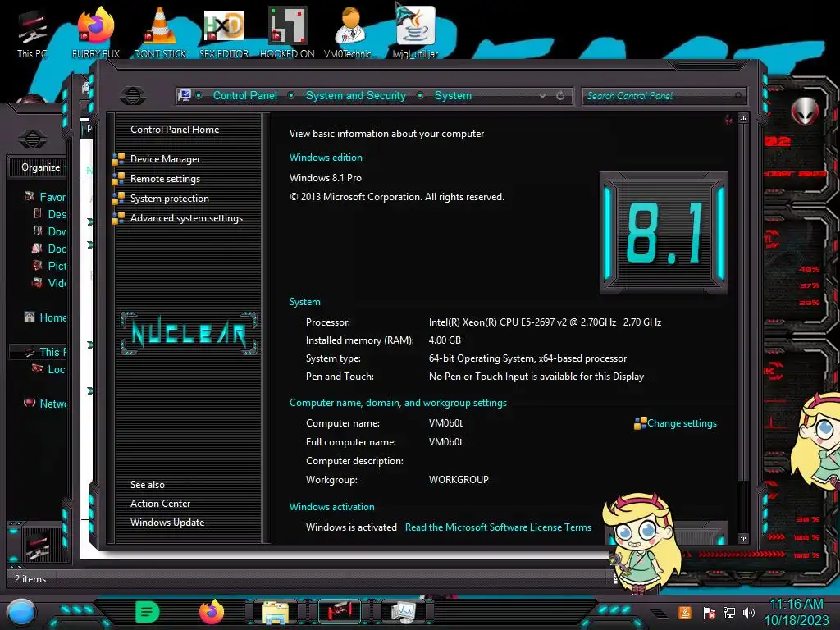The width and height of the screenshot is (840, 630).
Task: Open File Explorer from the taskbar
Action: tap(276, 612)
